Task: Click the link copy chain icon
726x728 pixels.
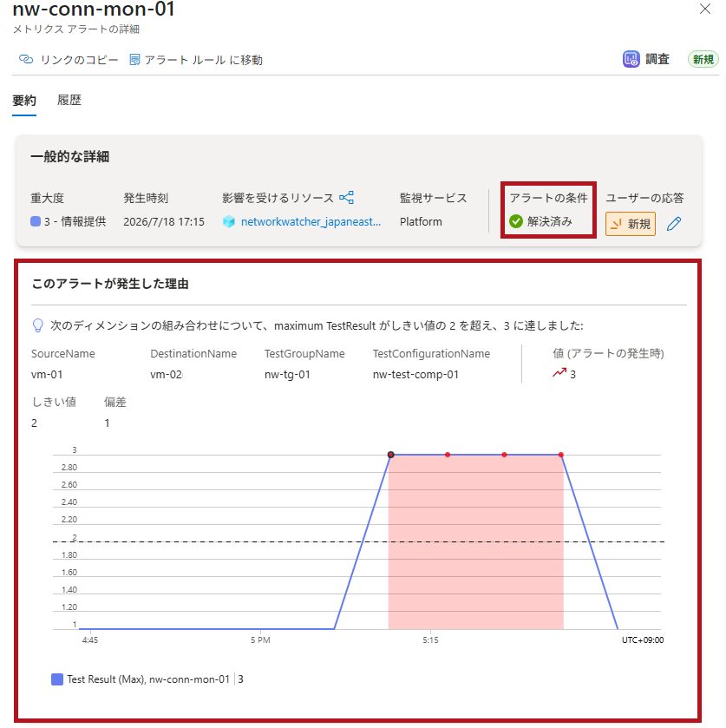Action: tap(26, 59)
